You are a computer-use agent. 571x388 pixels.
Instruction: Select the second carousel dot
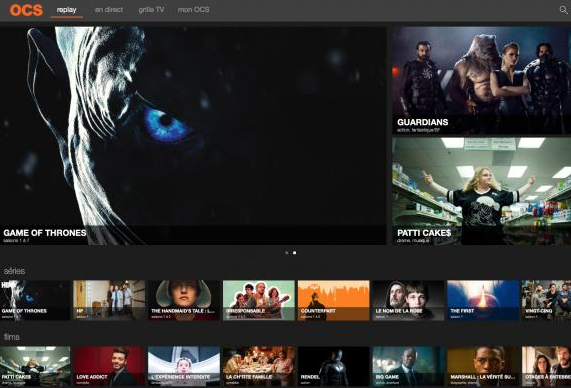pyautogui.click(x=294, y=252)
